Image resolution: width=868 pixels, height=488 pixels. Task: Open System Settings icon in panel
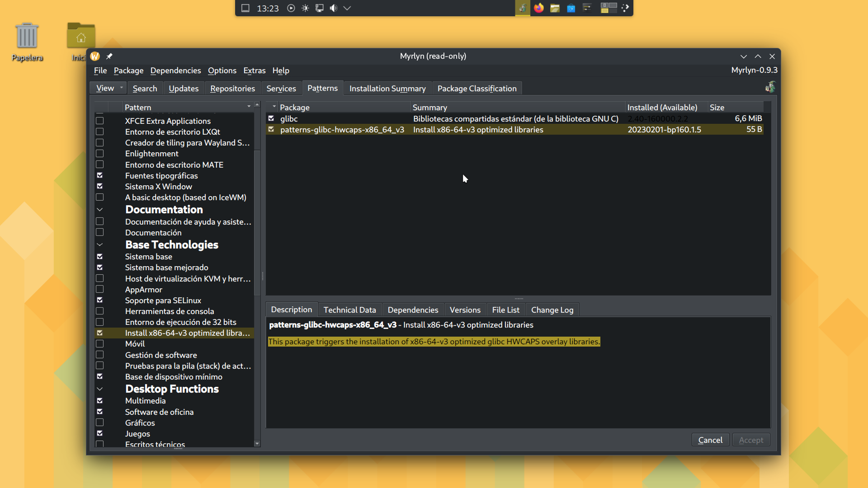pyautogui.click(x=587, y=8)
